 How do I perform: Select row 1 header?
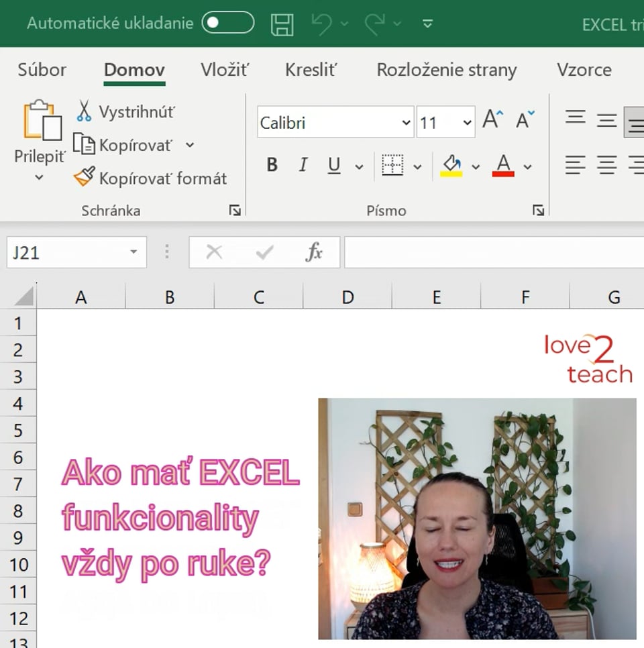(17, 323)
